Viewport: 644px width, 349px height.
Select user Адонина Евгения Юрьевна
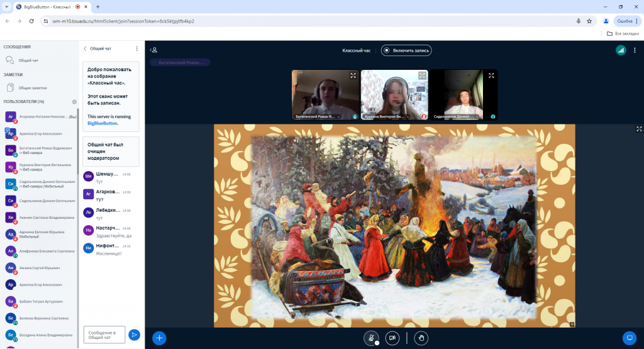(40, 234)
